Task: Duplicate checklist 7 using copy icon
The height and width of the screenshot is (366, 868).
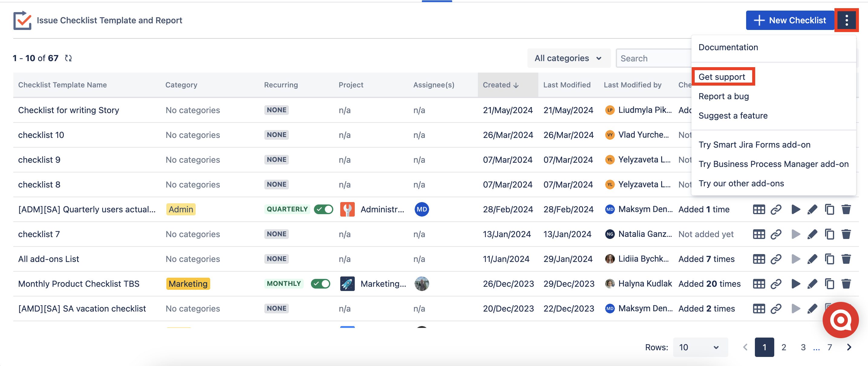Action: [x=829, y=234]
